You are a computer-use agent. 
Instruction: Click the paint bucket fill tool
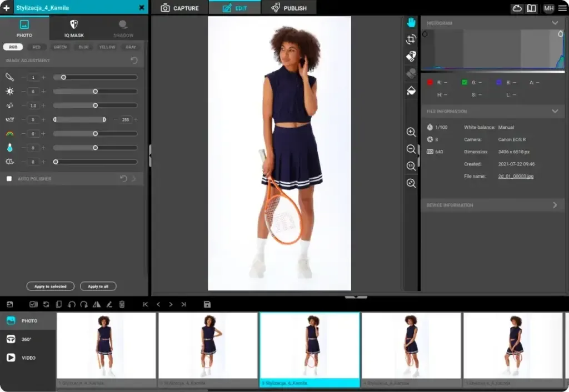point(411,91)
